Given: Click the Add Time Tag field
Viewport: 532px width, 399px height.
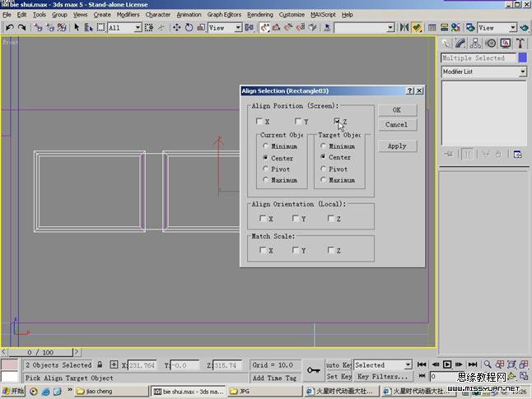Looking at the screenshot, I should pos(275,378).
